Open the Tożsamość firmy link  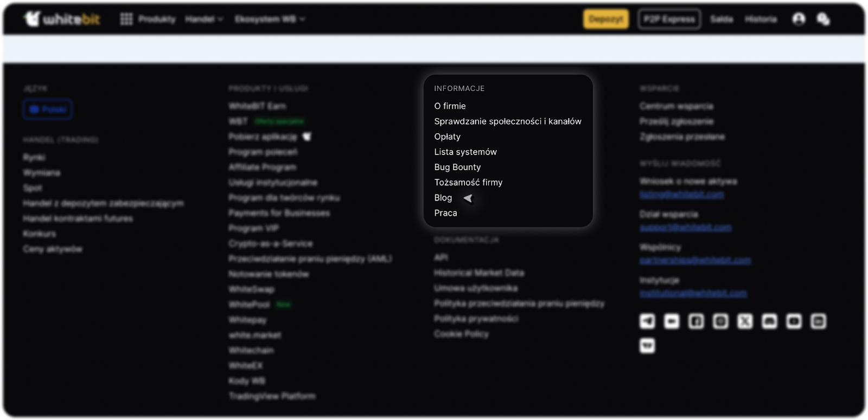coord(468,182)
